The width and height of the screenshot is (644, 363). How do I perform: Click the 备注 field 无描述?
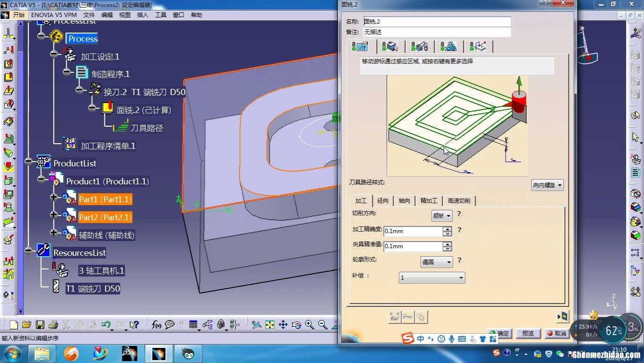tap(437, 32)
